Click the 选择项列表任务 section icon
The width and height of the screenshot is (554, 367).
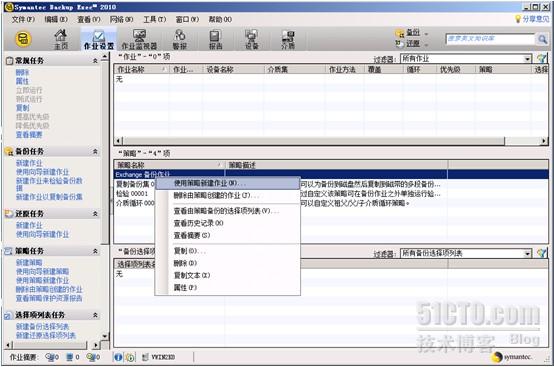coord(8,315)
